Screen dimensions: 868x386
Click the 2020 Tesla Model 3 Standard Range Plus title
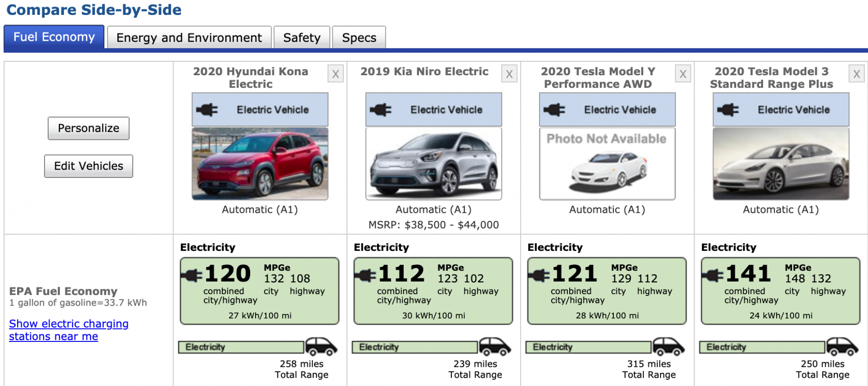point(772,78)
